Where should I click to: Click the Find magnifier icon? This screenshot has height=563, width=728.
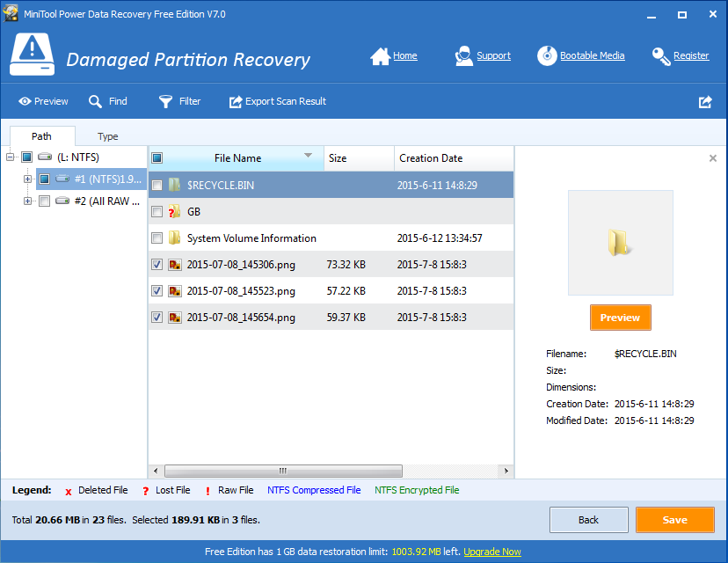pyautogui.click(x=95, y=102)
